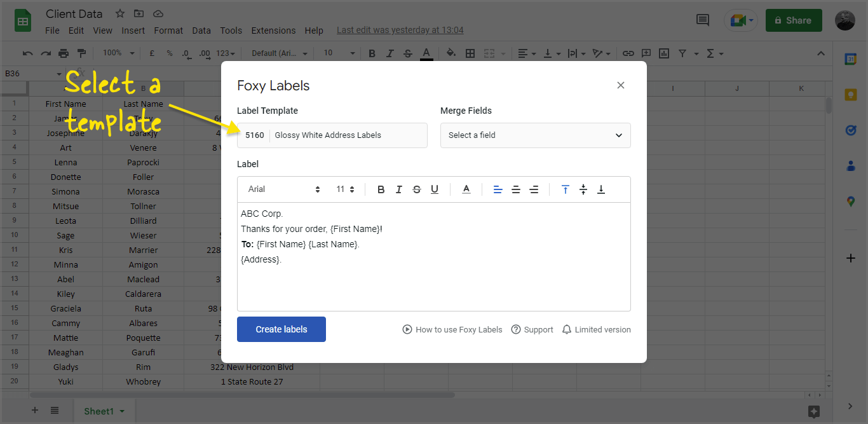This screenshot has height=424, width=868.
Task: Set center horizontal alignment for the label text
Action: tap(515, 189)
